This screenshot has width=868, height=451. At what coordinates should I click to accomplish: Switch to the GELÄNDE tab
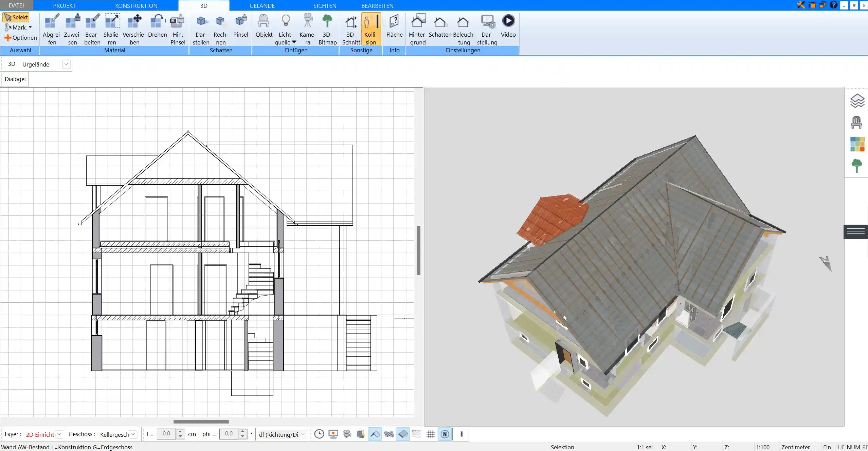pyautogui.click(x=262, y=5)
